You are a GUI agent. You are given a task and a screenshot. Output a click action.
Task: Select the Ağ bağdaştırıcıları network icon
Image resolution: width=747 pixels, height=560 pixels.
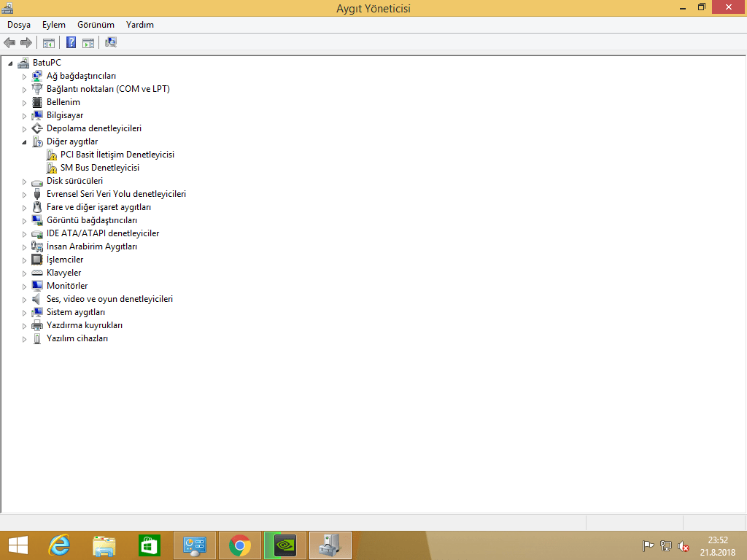(x=37, y=76)
